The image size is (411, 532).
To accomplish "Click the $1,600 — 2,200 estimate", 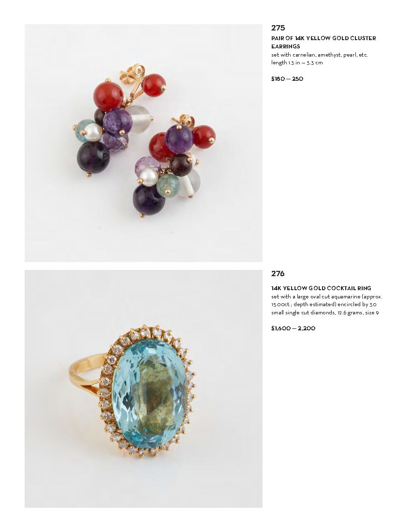I will pyautogui.click(x=294, y=328).
